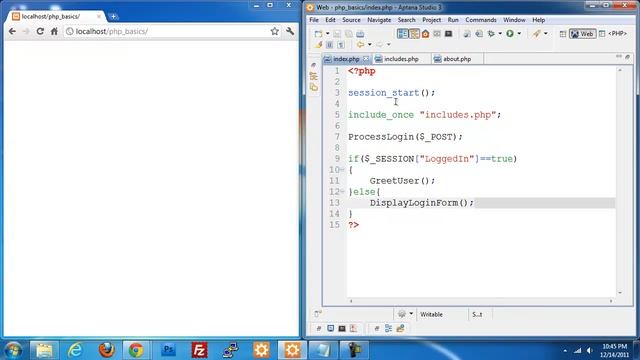Open the Project menu
Screen dimensions: 640x360
(x=431, y=20)
